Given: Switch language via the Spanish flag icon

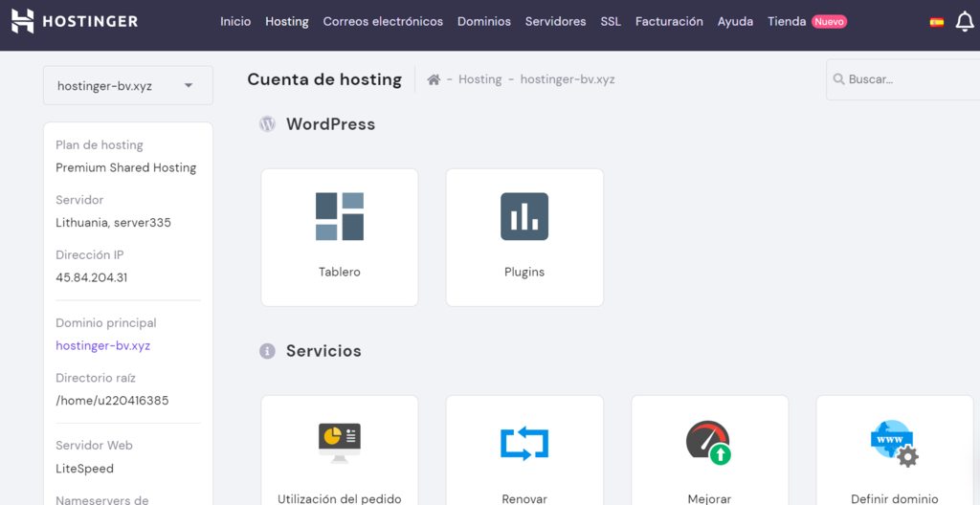Looking at the screenshot, I should [936, 22].
